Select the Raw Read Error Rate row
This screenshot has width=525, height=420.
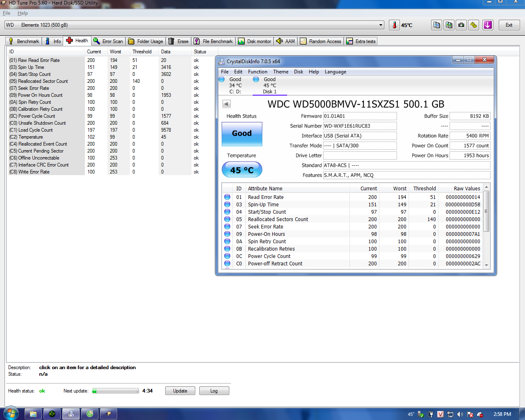pyautogui.click(x=39, y=60)
